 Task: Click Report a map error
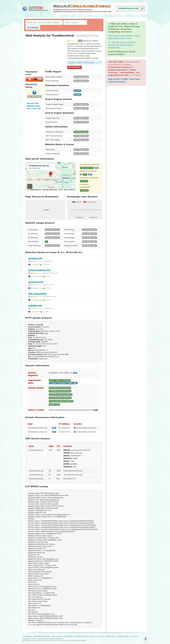coord(70,190)
